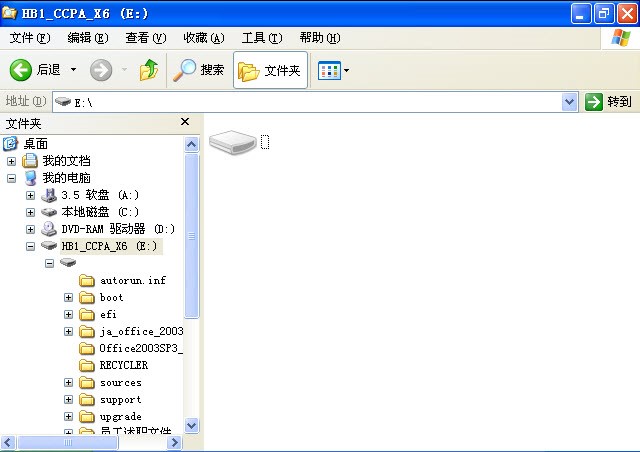
Task: Open the 文件(F) menu
Action: click(x=30, y=38)
